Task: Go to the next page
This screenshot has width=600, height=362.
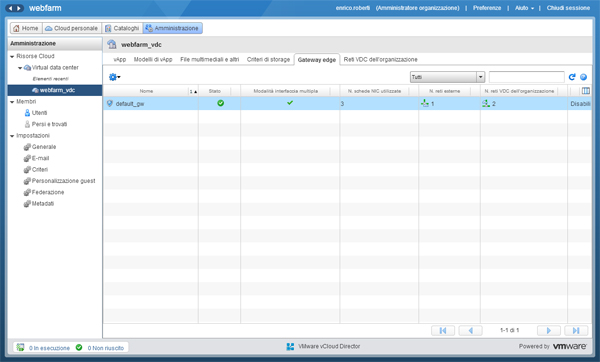Action: click(x=549, y=331)
